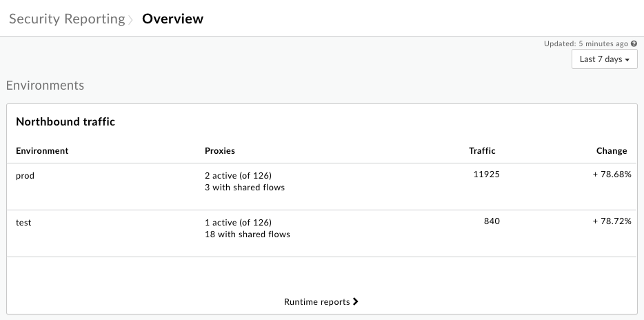The height and width of the screenshot is (320, 644).
Task: Click the chevron next to Runtime reports
Action: [x=356, y=301]
